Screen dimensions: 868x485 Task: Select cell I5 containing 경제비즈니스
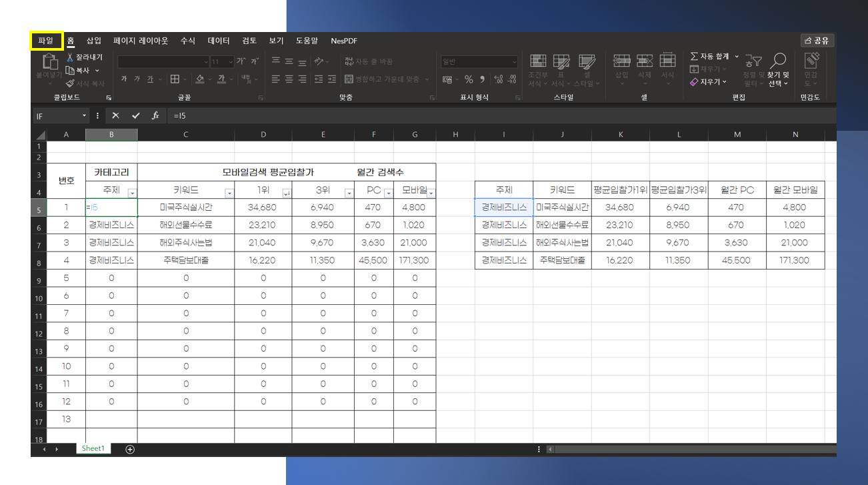504,207
